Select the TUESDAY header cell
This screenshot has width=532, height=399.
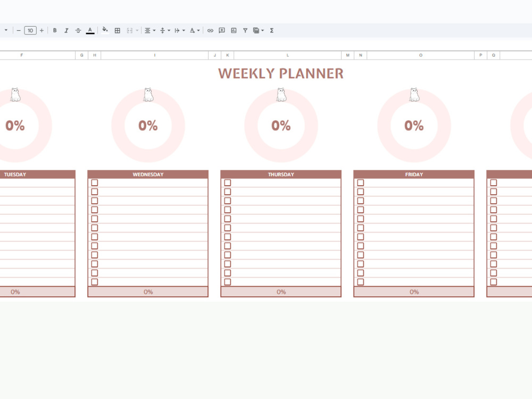[37, 174]
